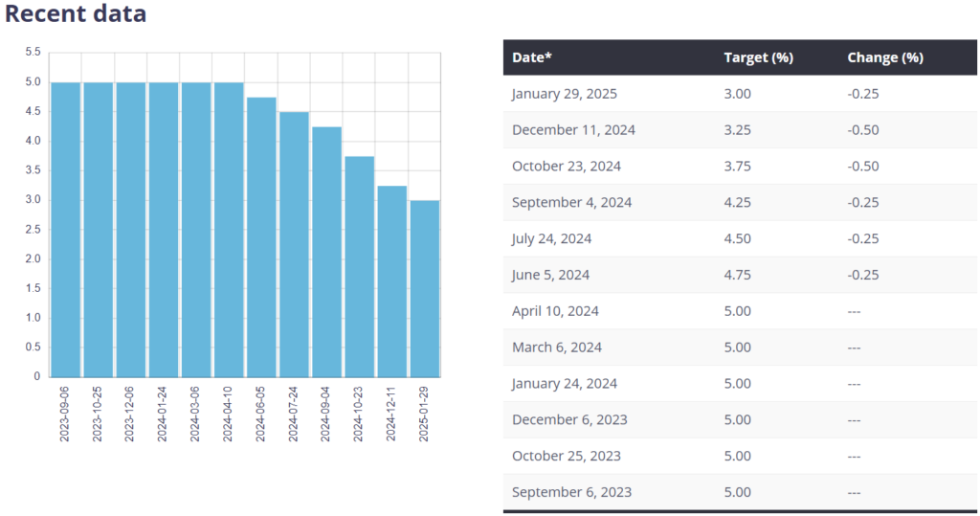
Task: Select the 2024-10-23 chart bar
Action: tap(360, 266)
